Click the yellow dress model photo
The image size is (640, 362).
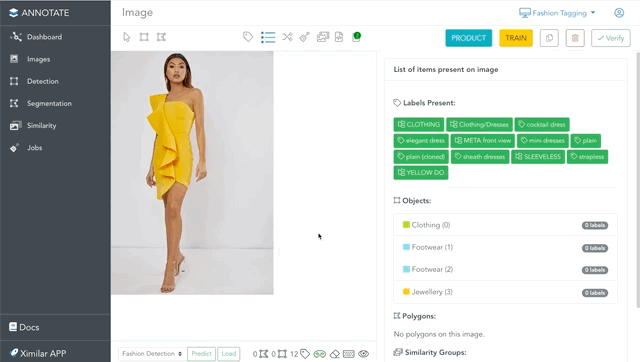coord(192,173)
